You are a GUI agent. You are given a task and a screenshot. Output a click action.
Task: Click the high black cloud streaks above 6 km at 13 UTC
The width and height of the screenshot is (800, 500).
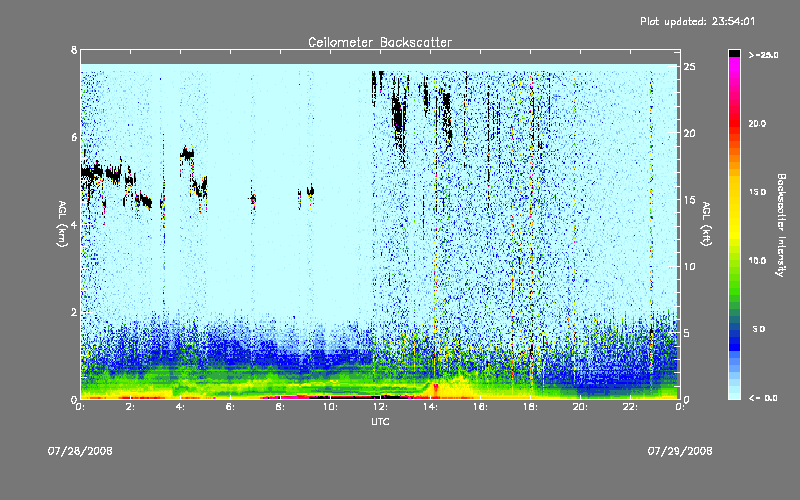[x=399, y=115]
